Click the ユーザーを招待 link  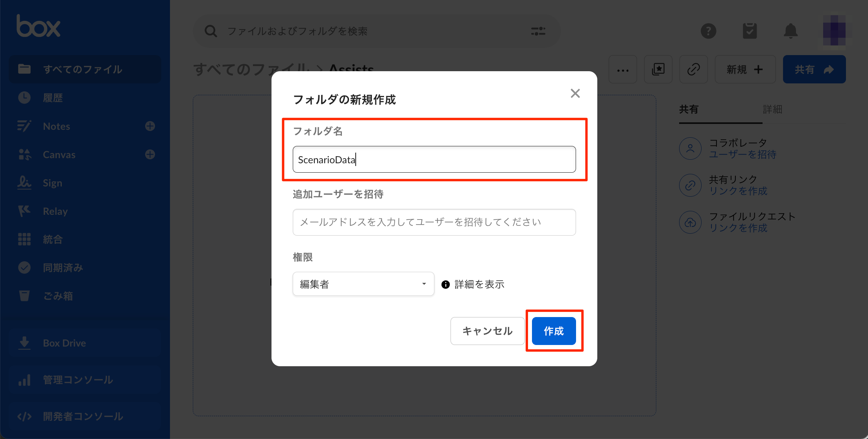pyautogui.click(x=742, y=155)
